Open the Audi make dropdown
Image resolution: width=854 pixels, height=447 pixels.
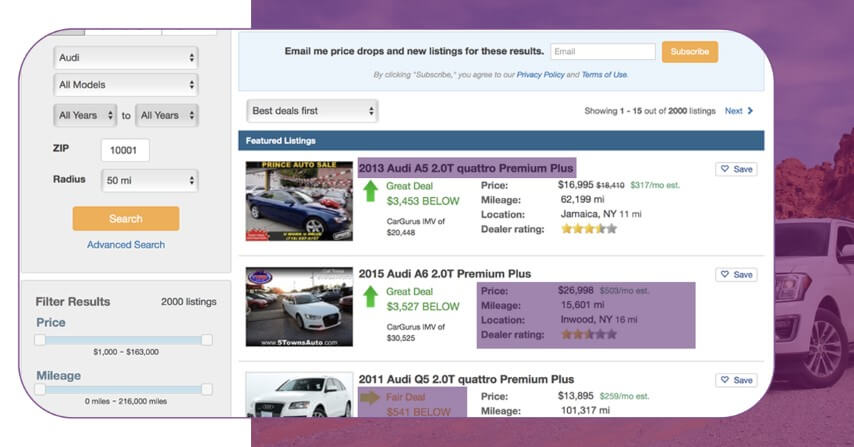[x=126, y=57]
